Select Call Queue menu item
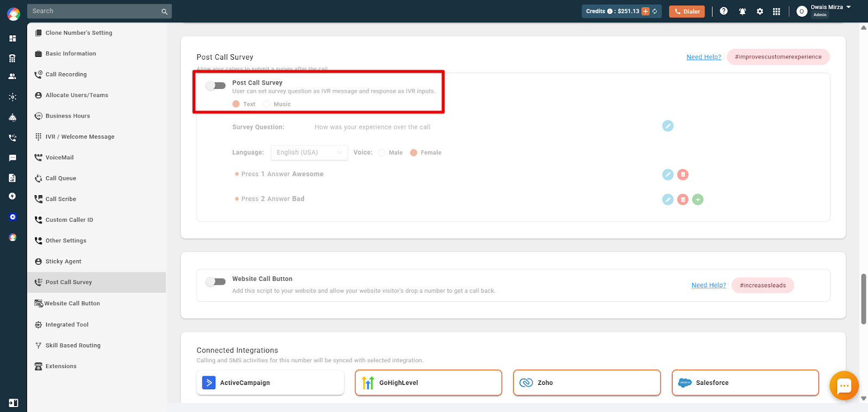Image resolution: width=868 pixels, height=412 pixels. coord(97,178)
